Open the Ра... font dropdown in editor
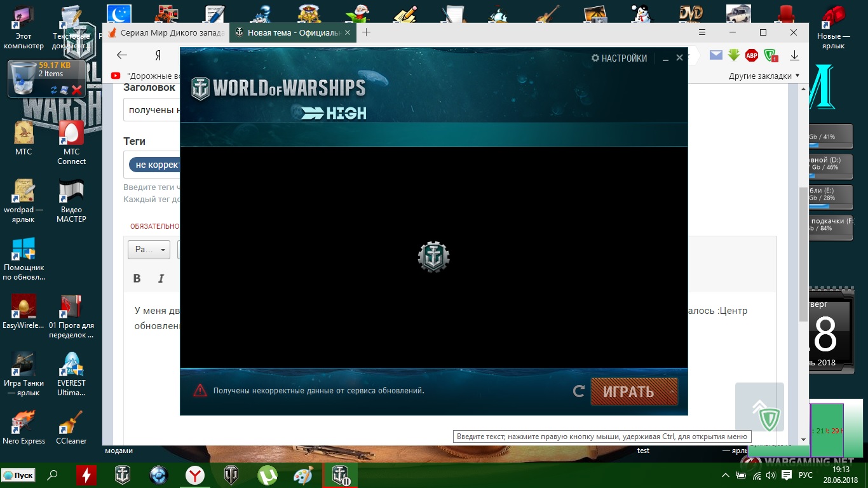The width and height of the screenshot is (868, 488). click(x=149, y=250)
